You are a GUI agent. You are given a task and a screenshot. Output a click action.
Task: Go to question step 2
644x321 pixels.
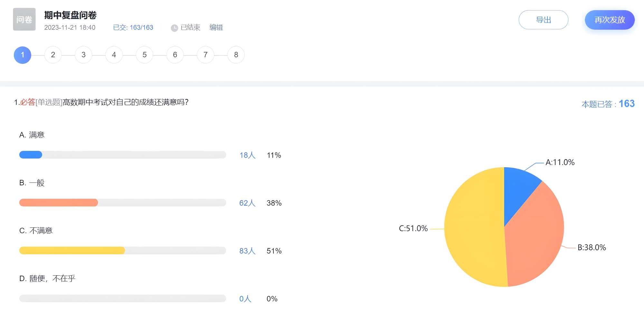[53, 55]
